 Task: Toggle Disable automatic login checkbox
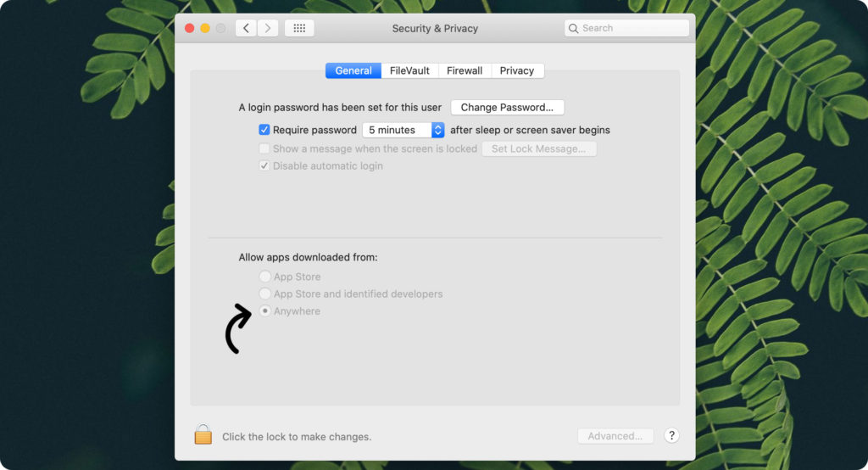264,165
